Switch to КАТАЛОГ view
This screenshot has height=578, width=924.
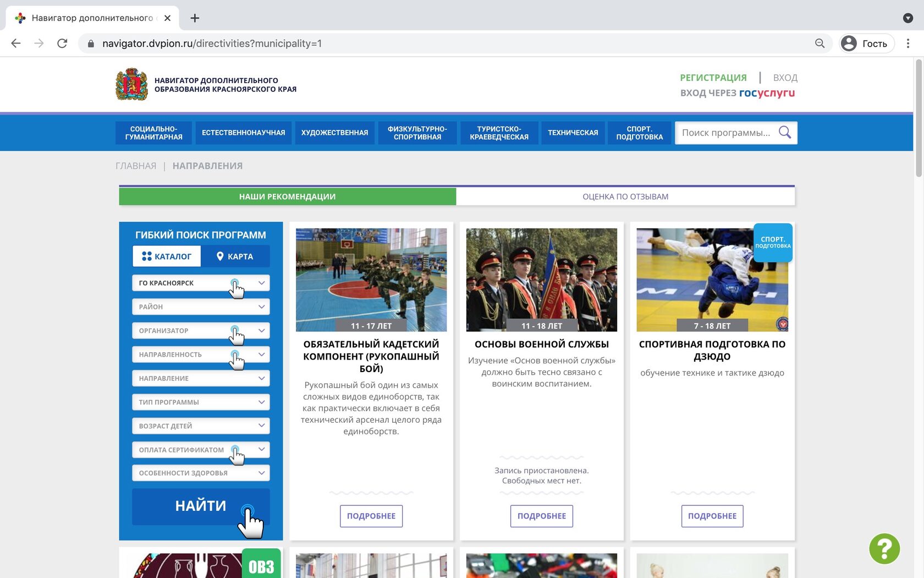pos(167,257)
